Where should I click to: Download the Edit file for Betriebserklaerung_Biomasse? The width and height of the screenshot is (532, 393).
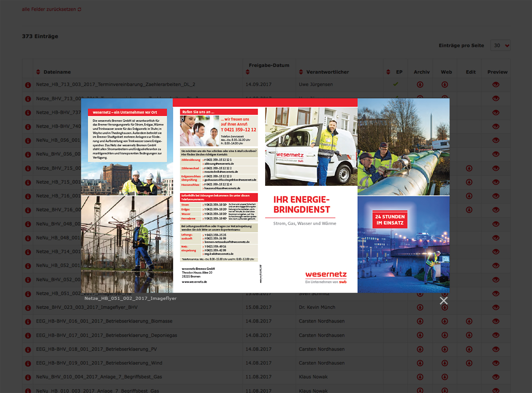click(469, 322)
